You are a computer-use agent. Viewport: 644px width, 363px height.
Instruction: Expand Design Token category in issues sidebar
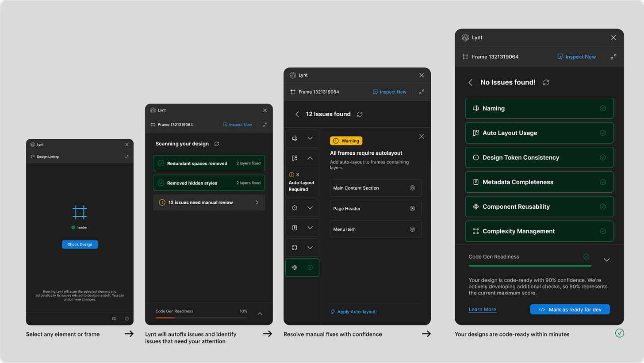(302, 208)
